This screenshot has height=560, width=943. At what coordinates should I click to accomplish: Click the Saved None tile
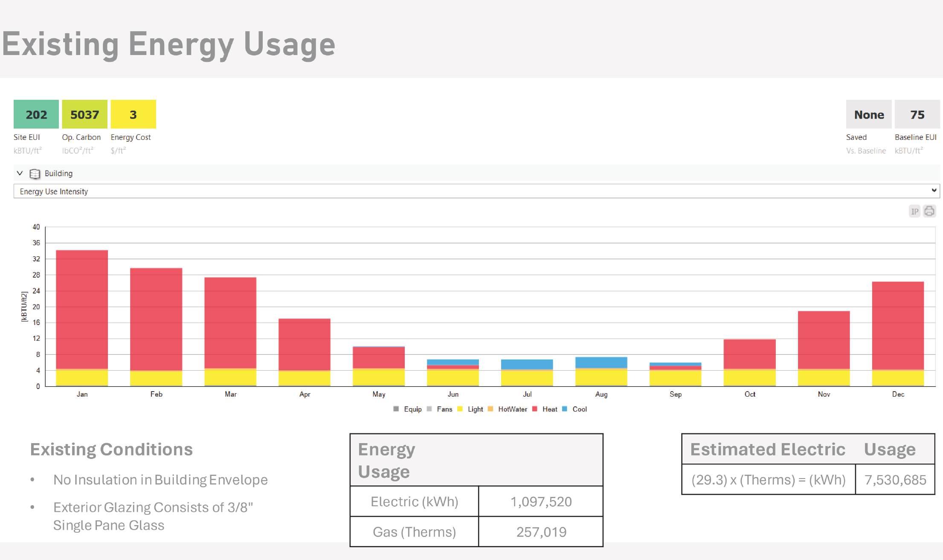(x=869, y=114)
